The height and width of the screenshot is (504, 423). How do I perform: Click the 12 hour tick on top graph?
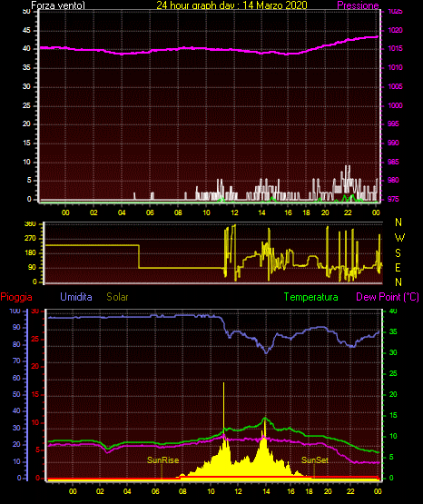point(234,212)
